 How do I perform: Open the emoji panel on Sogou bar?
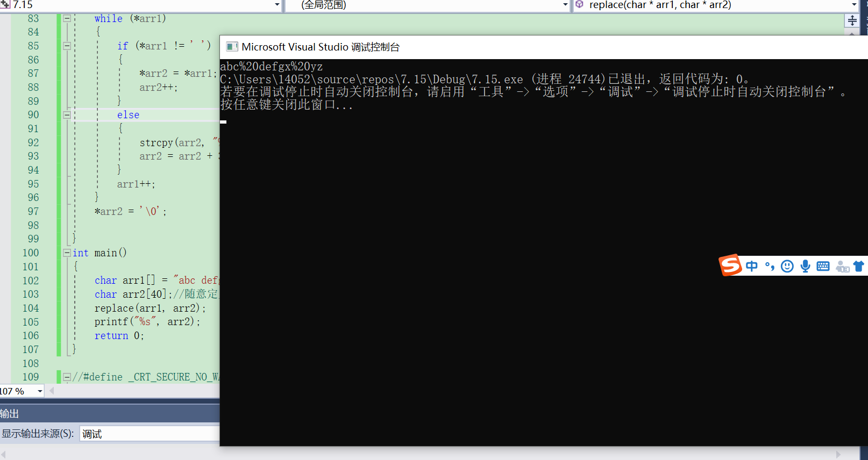pyautogui.click(x=787, y=266)
